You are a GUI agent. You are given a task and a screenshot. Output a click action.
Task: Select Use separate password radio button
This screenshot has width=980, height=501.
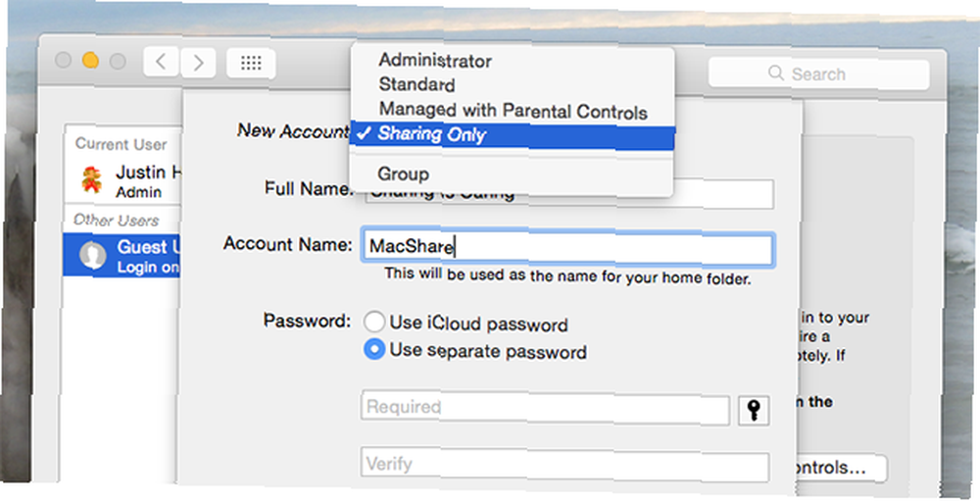pos(373,349)
